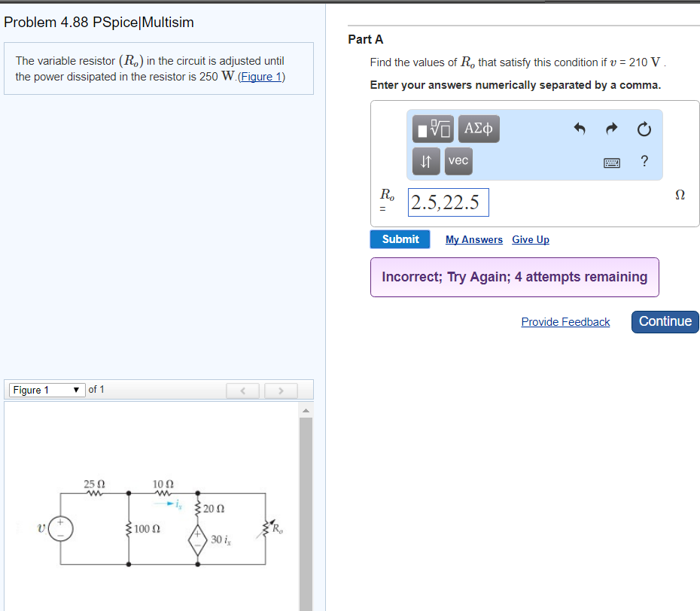Open Provide Feedback link

pos(565,321)
